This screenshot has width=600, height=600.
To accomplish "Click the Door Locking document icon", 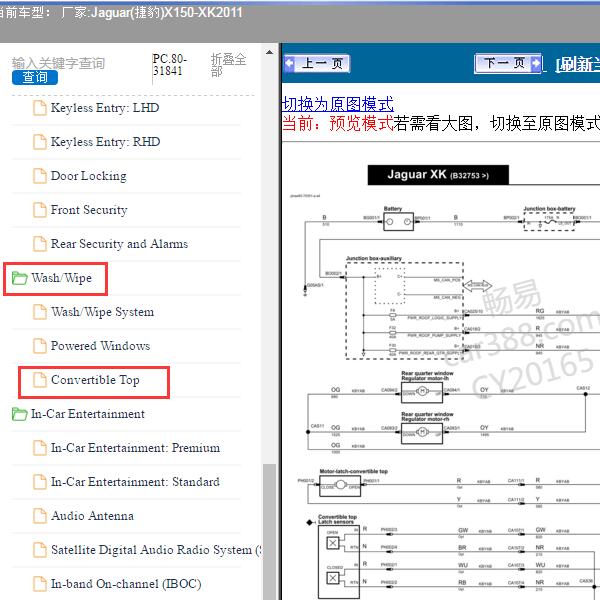I will tap(40, 176).
